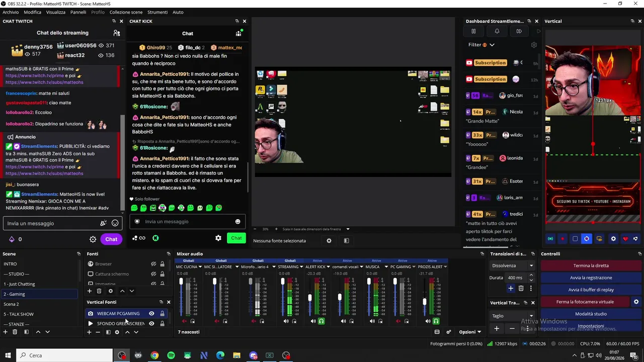Image resolution: width=644 pixels, height=362 pixels.
Task: Move selected scene up in Scene panel
Action: pos(38,332)
